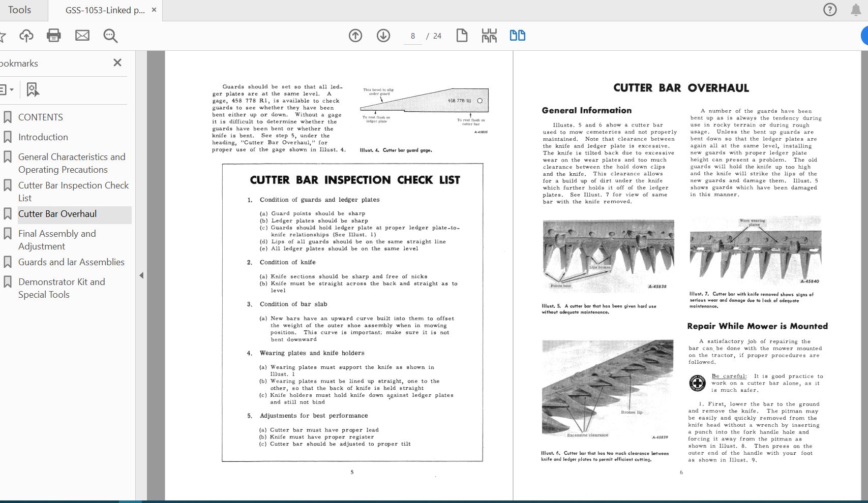Open Demonstrator Kit and Special Tools bookmark
This screenshot has width=868, height=503.
tap(62, 288)
